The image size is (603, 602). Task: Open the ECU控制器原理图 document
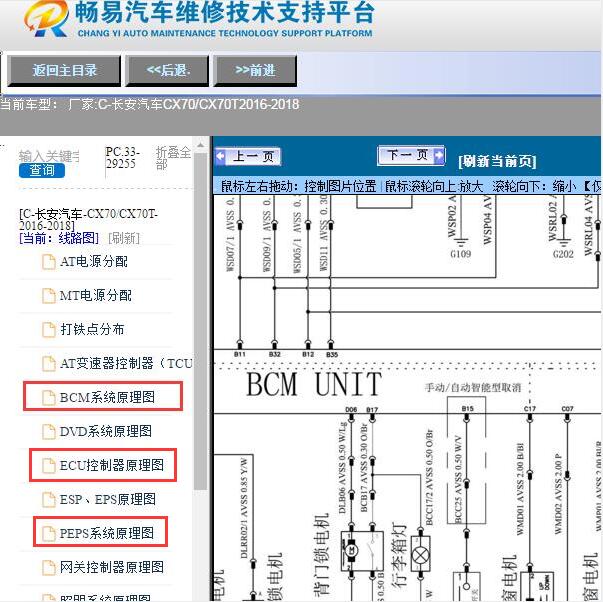112,465
